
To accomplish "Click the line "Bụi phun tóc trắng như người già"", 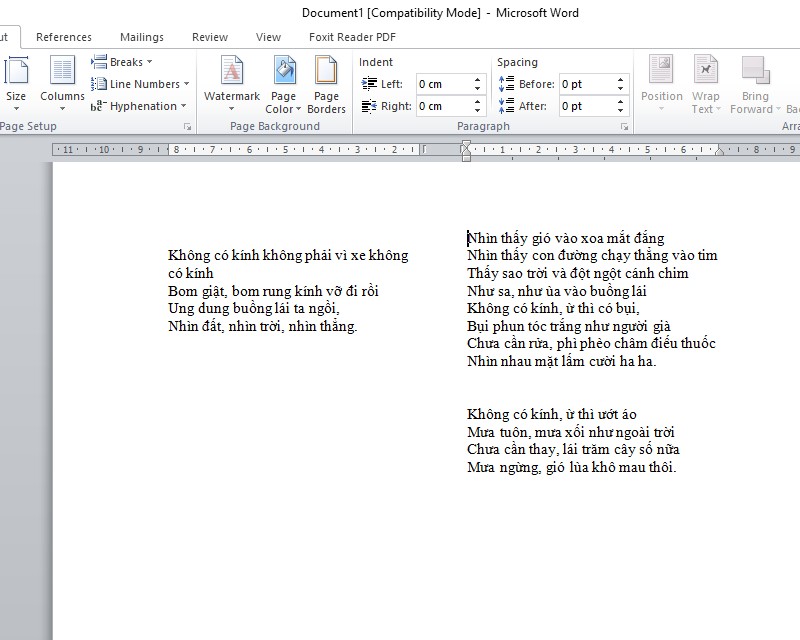I will point(569,326).
